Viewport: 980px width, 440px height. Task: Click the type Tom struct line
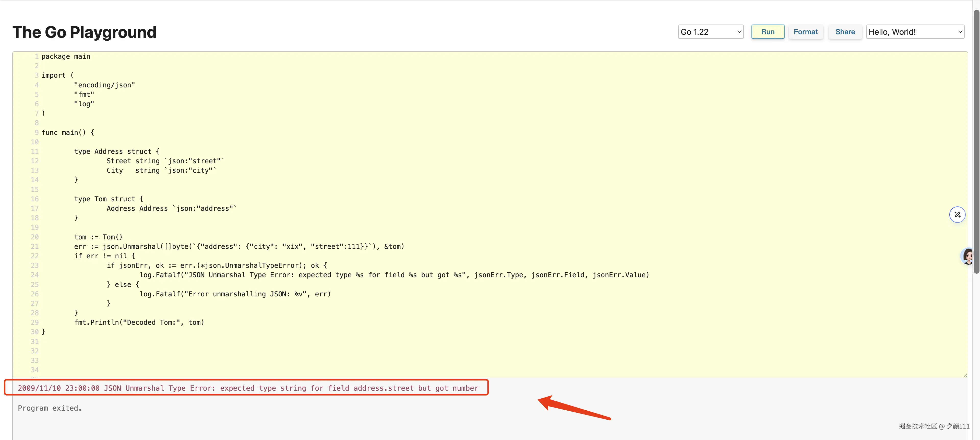109,199
